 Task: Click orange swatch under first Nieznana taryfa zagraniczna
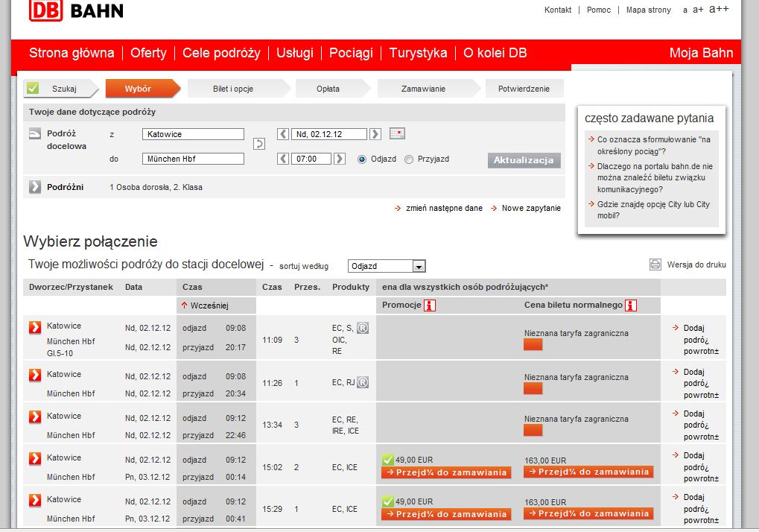(533, 345)
